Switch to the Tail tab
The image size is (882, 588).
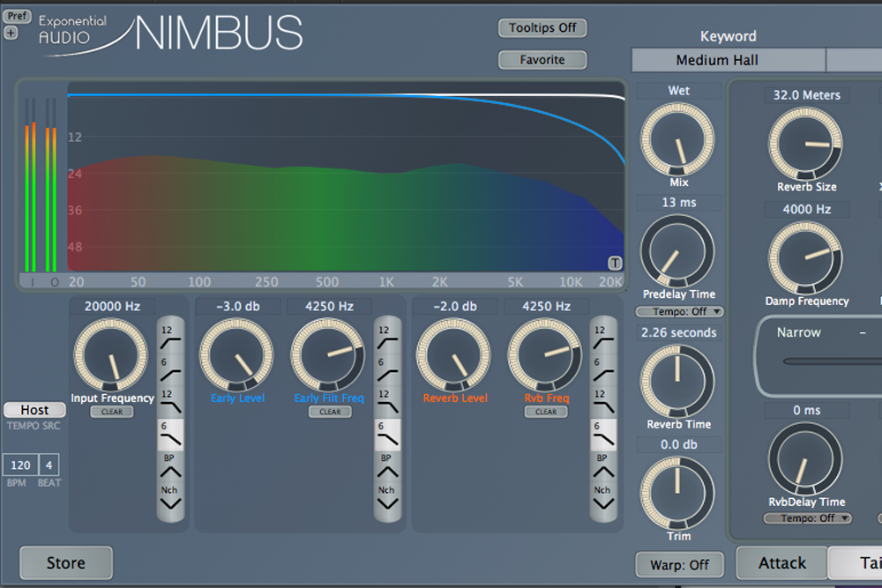coord(856,562)
